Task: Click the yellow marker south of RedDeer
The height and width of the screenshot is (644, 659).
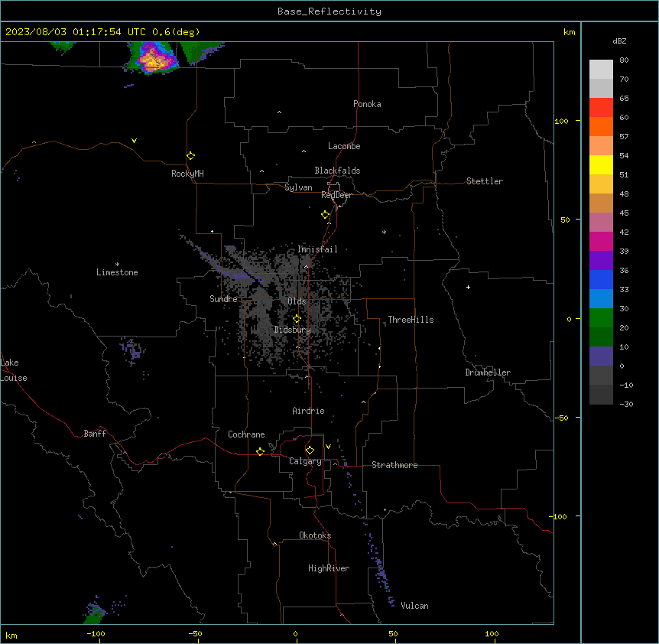Action: click(x=325, y=215)
